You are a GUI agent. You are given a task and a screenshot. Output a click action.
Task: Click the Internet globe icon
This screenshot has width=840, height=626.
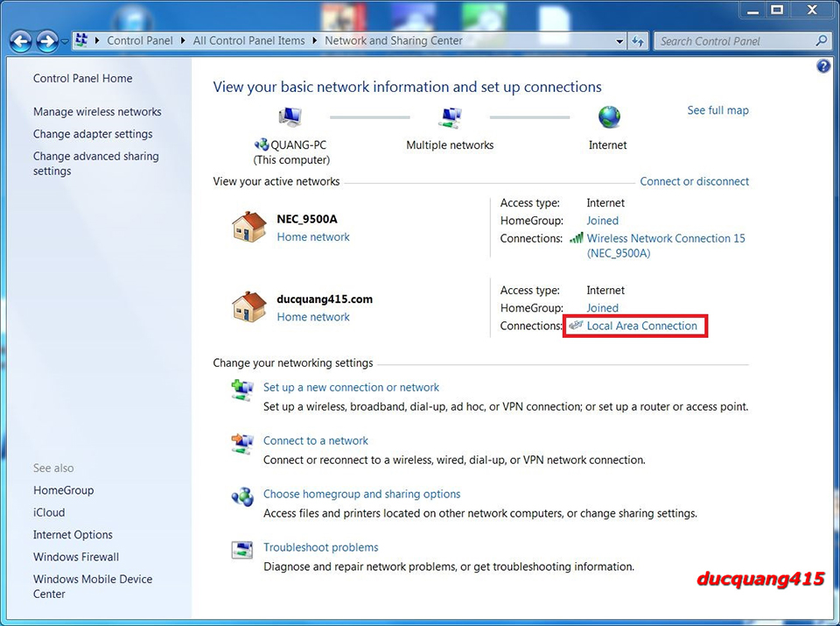[608, 116]
